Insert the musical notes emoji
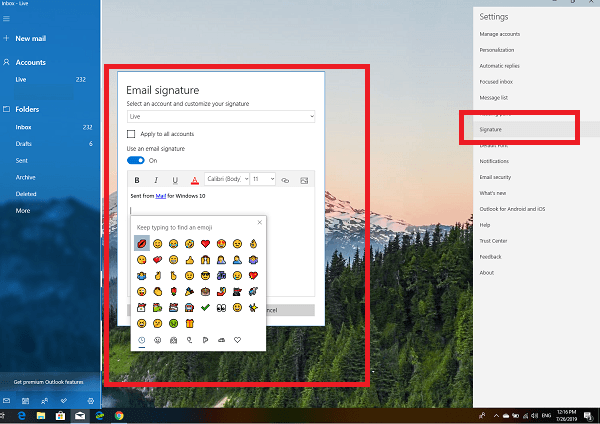Image resolution: width=600 pixels, height=424 pixels. click(221, 276)
